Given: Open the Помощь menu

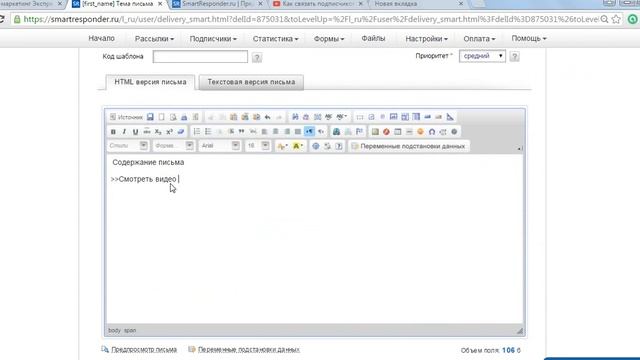Looking at the screenshot, I should click(529, 38).
